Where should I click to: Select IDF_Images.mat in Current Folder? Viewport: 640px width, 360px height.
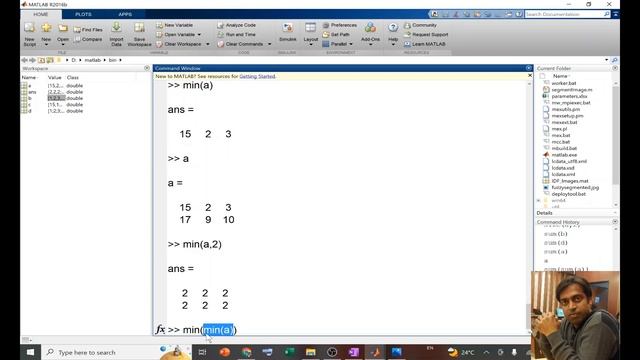[570, 181]
